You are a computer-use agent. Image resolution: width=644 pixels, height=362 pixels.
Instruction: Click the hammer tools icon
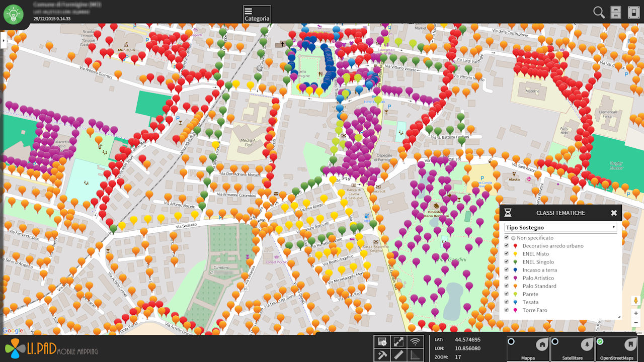pos(382,355)
